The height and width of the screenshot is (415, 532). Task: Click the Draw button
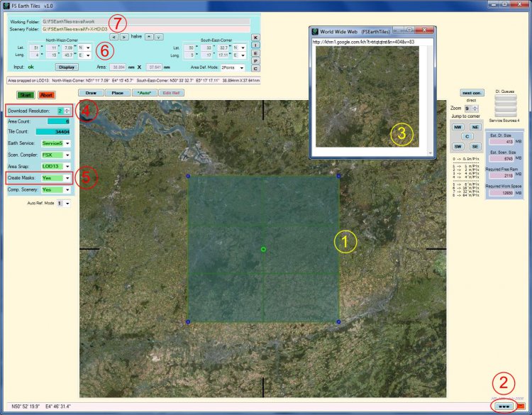click(x=91, y=93)
